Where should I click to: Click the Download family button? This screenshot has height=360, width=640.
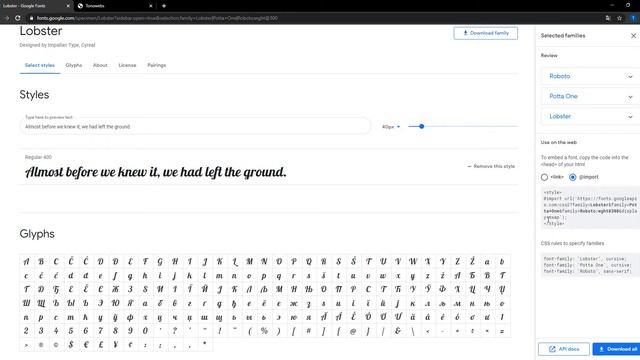coord(485,33)
